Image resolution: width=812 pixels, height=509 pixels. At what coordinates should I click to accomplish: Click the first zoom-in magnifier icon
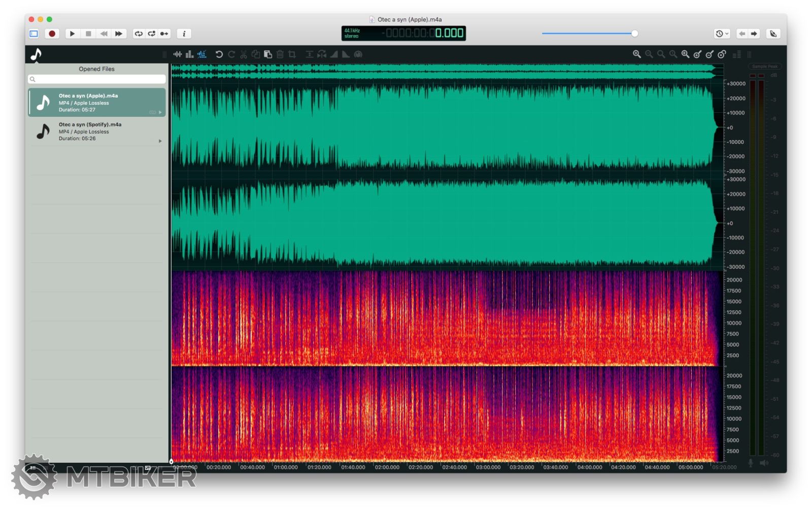pyautogui.click(x=636, y=54)
